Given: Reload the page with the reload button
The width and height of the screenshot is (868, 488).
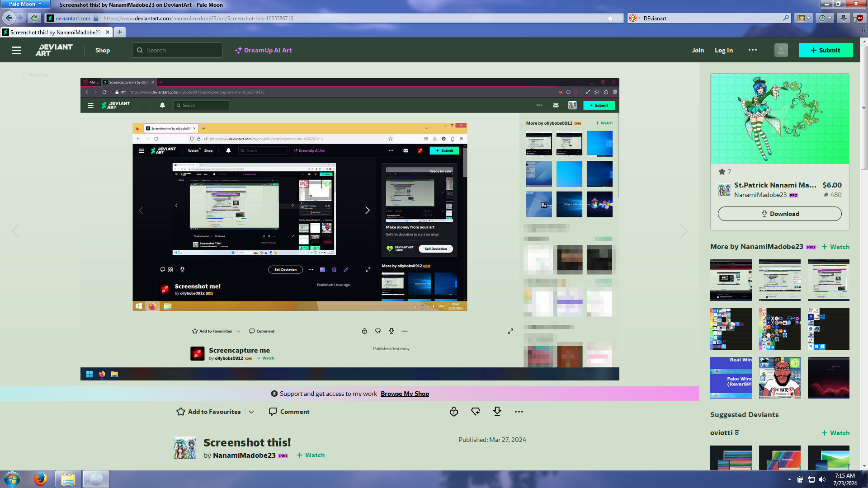Looking at the screenshot, I should pos(34,18).
